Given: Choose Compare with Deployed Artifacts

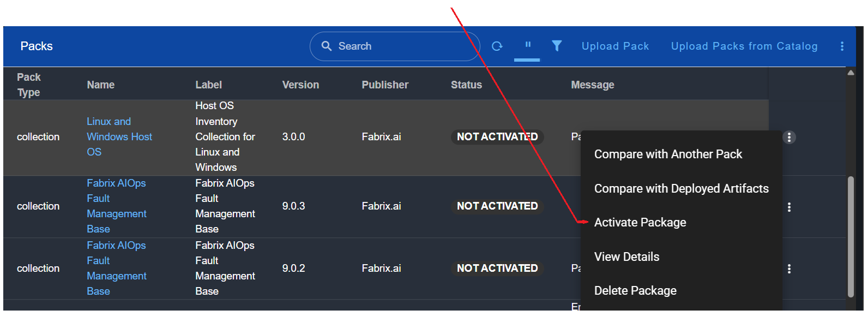Looking at the screenshot, I should (x=681, y=189).
